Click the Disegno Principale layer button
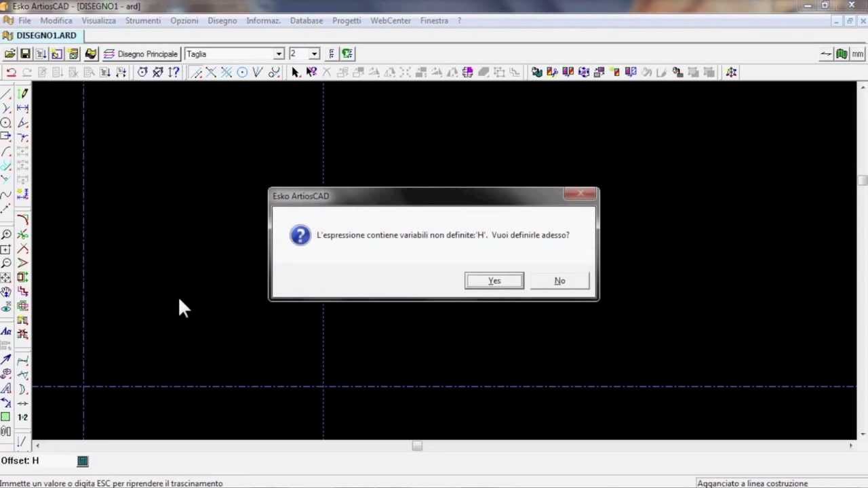Screen dimensions: 868x488 [x=140, y=54]
